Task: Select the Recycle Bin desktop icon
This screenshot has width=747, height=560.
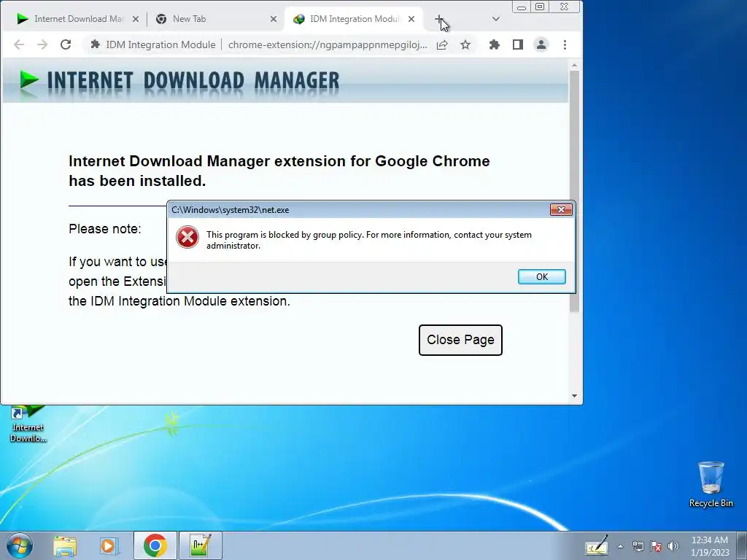Action: pos(711,484)
